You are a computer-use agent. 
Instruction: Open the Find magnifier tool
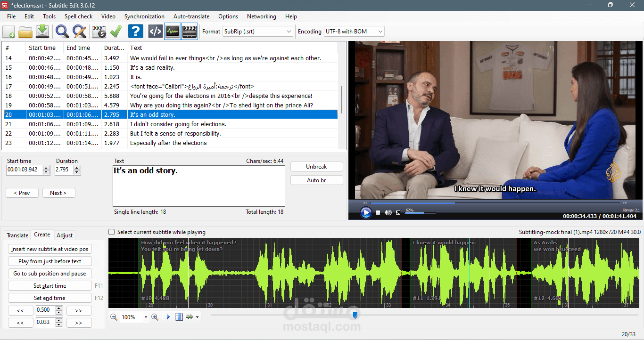(x=62, y=32)
